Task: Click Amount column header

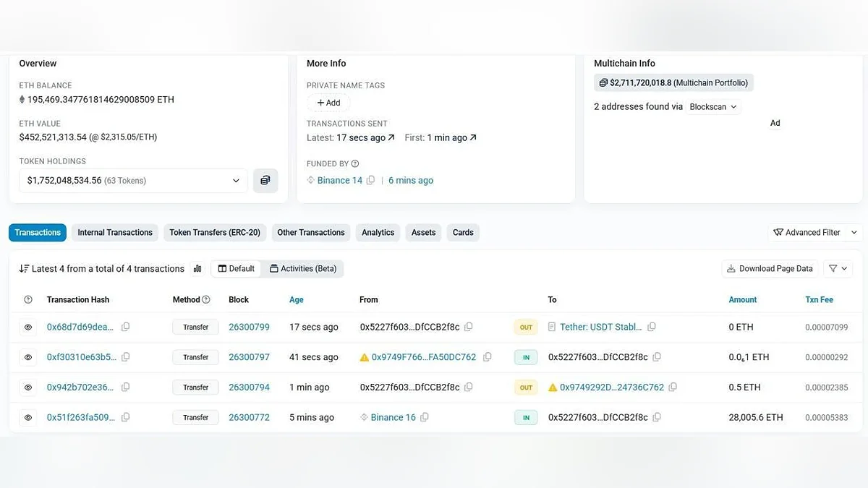Action: (x=743, y=300)
